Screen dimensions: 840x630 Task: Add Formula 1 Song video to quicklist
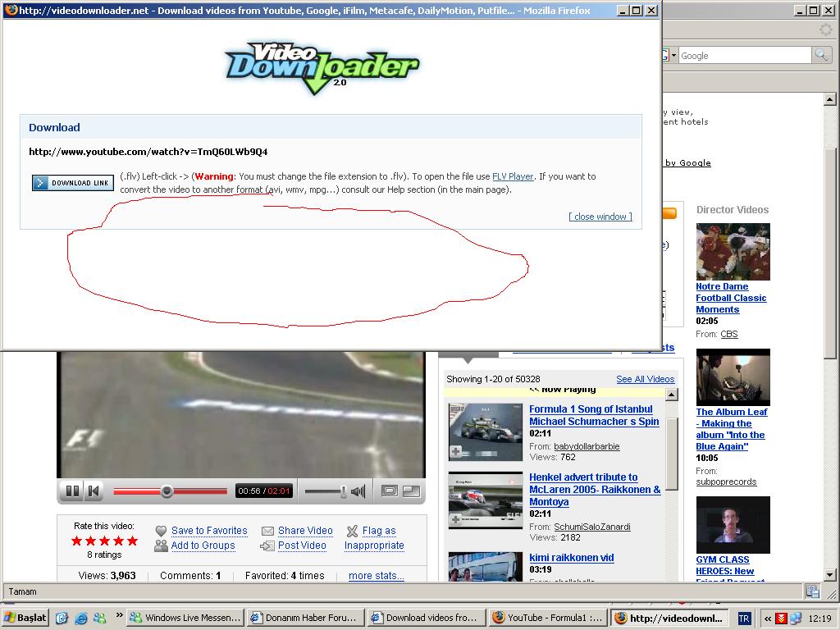point(456,452)
